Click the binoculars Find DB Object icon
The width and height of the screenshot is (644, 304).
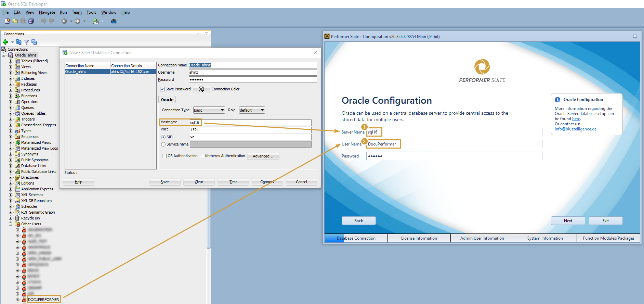point(114,21)
